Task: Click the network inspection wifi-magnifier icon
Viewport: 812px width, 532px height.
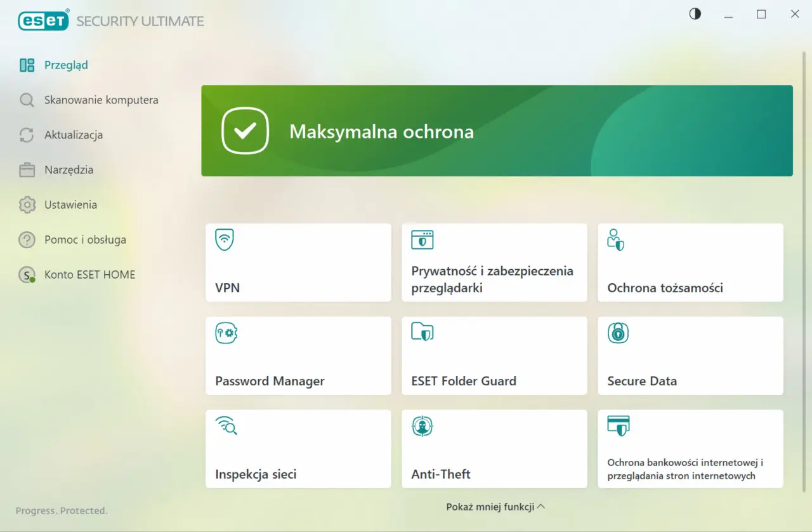Action: click(x=226, y=425)
